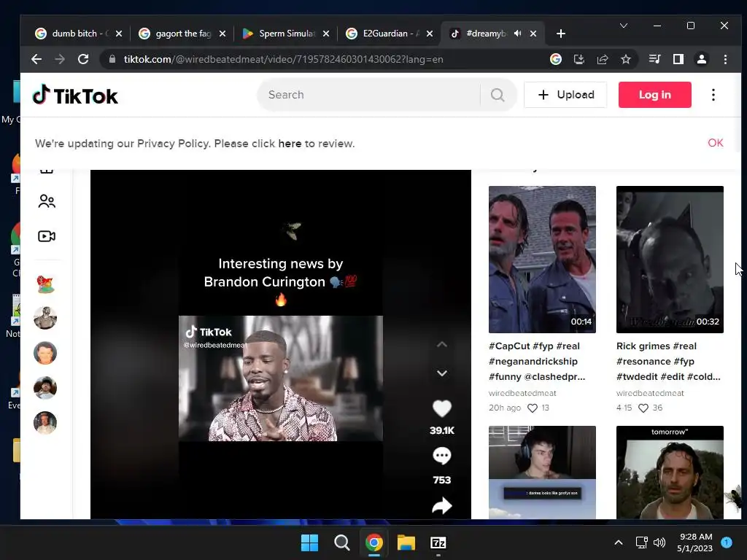Open 7-Zip from taskbar
The width and height of the screenshot is (747, 560).
438,542
